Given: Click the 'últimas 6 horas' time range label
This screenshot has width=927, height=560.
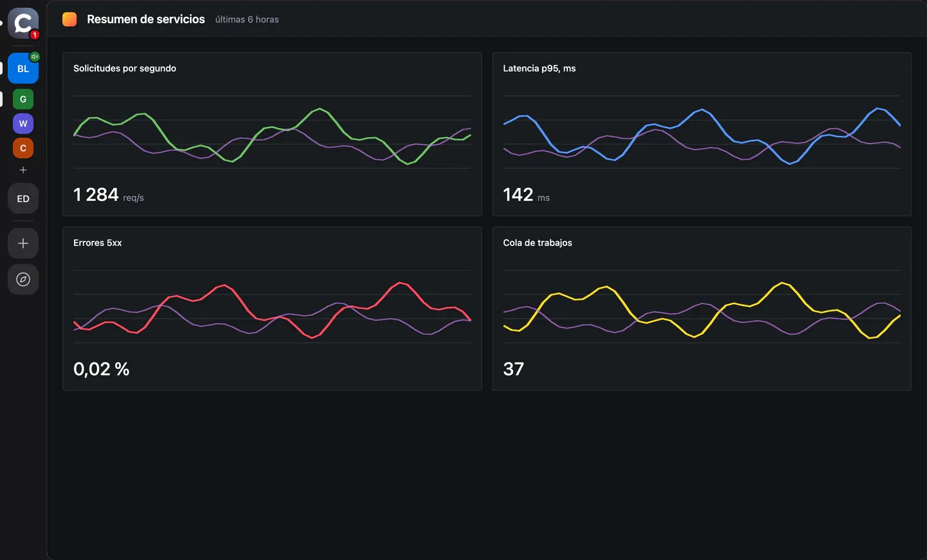Looking at the screenshot, I should coord(247,19).
